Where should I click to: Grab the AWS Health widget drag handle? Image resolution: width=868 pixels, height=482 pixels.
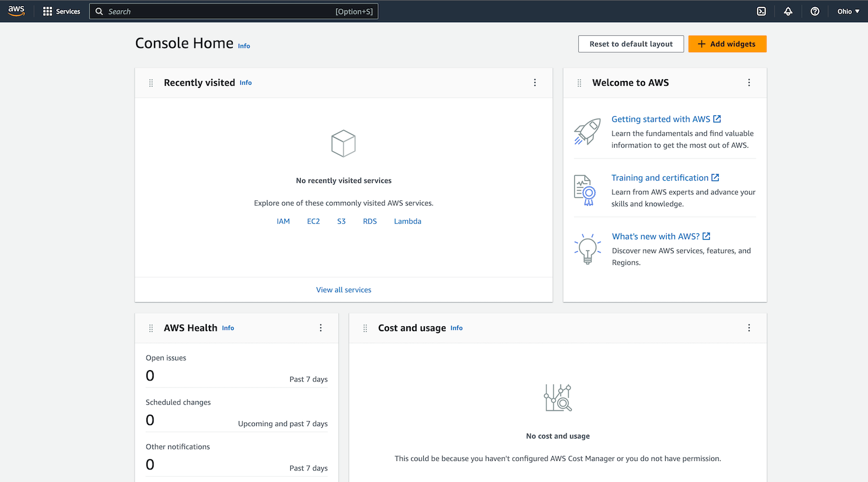(x=151, y=328)
